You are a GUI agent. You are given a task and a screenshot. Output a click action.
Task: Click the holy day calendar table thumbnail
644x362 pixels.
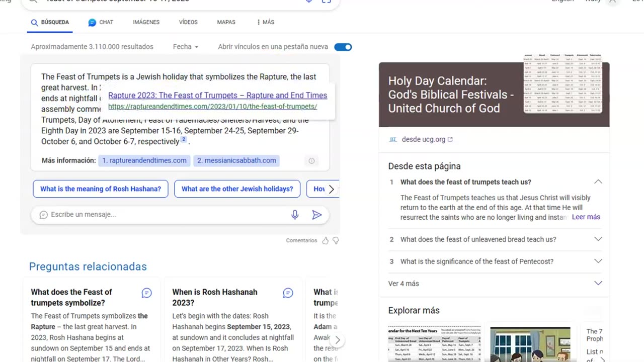click(562, 83)
